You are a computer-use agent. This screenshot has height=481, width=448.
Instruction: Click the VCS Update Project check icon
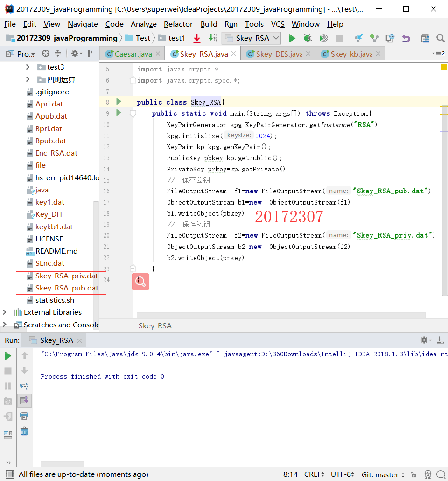358,38
